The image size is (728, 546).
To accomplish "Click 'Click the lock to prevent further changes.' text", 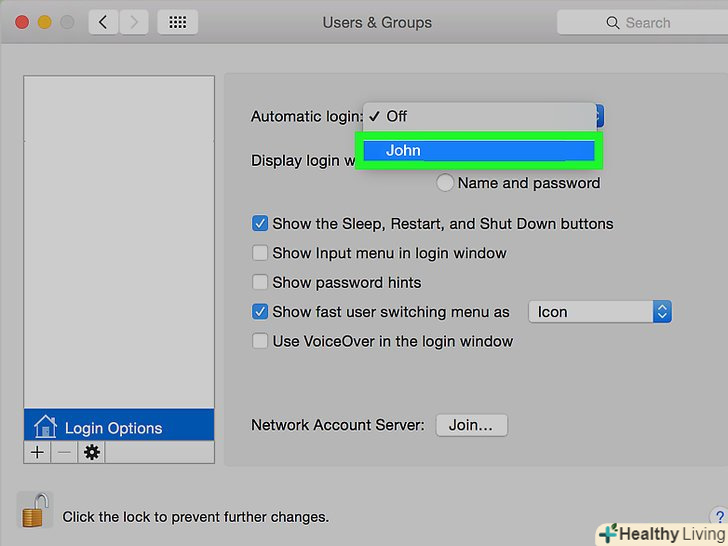I will (x=195, y=517).
